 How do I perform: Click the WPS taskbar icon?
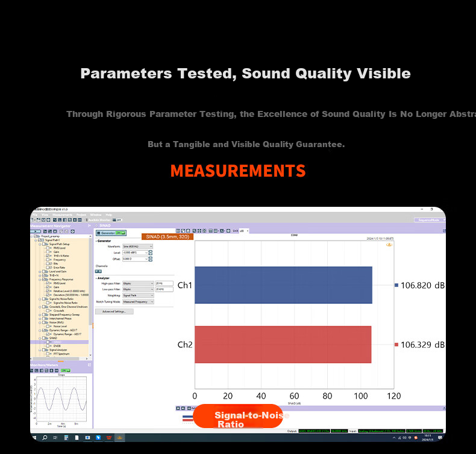coord(108,438)
